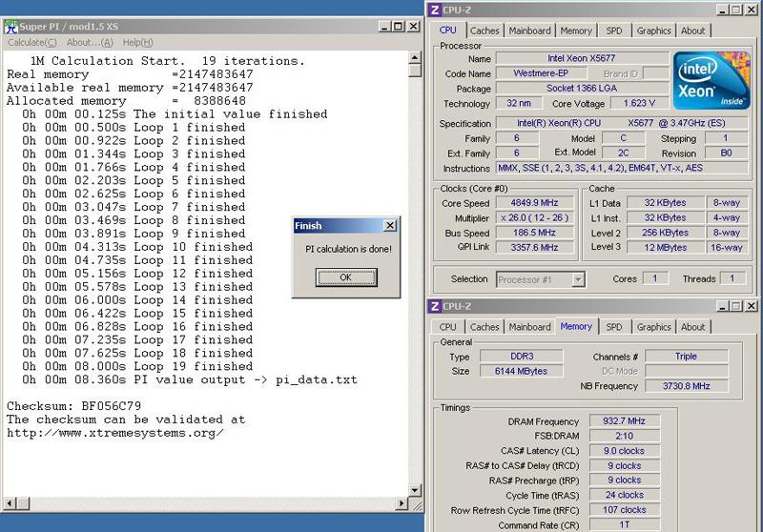Open SPD tab in top CPU-Z window
The height and width of the screenshot is (532, 763).
(614, 31)
